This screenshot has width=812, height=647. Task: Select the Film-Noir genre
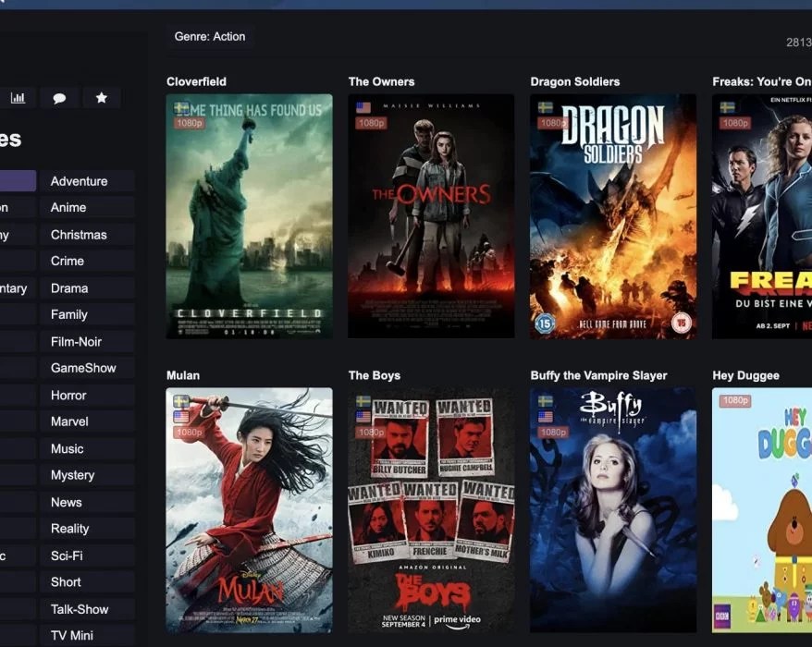pos(87,341)
